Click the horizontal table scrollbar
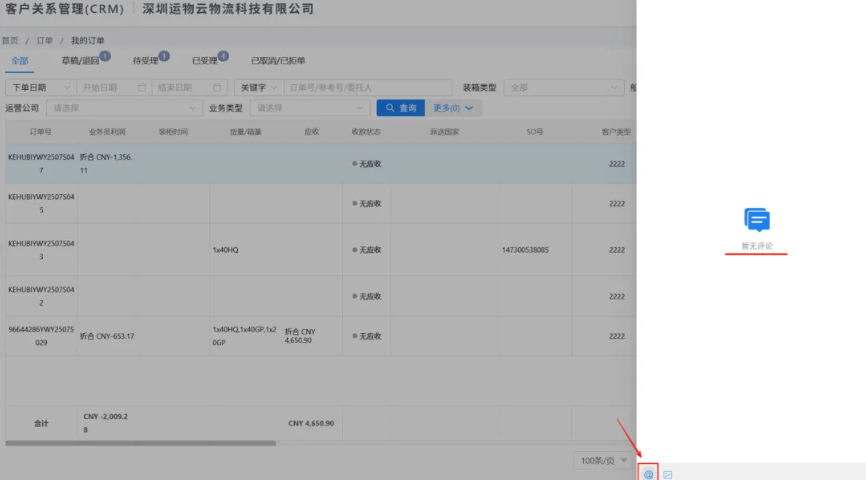This screenshot has height=480, width=866. [140, 443]
